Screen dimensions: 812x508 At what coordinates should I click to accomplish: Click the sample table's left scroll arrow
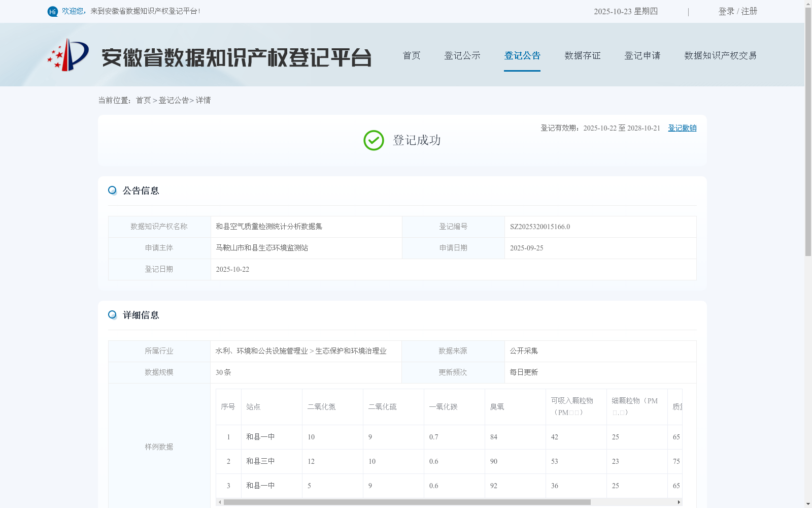pyautogui.click(x=219, y=502)
